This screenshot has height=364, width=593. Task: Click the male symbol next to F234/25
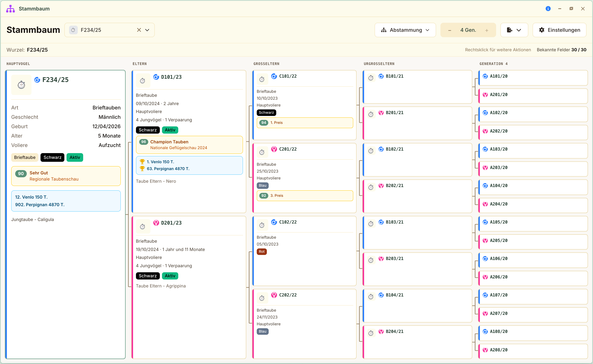[37, 80]
